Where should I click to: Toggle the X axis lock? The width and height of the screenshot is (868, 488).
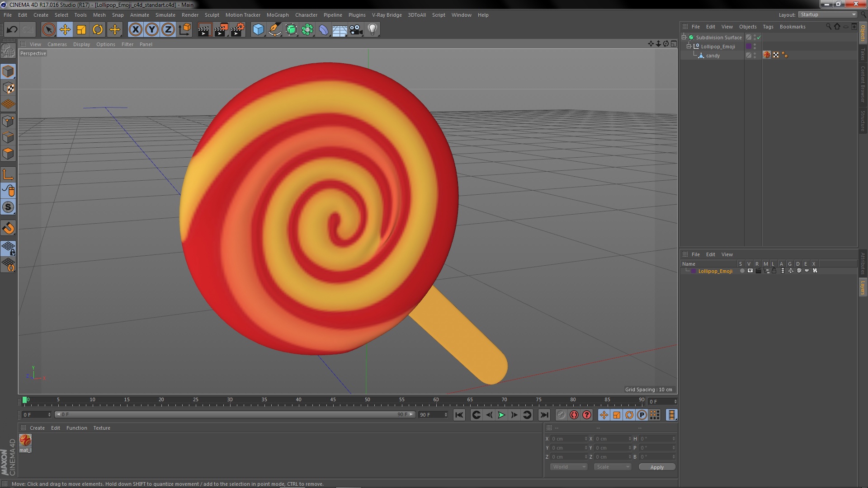coord(135,30)
